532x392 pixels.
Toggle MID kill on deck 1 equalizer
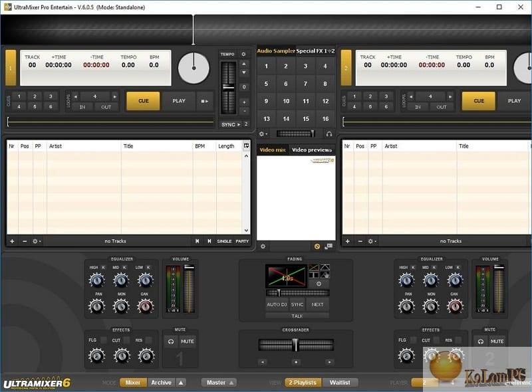124,268
